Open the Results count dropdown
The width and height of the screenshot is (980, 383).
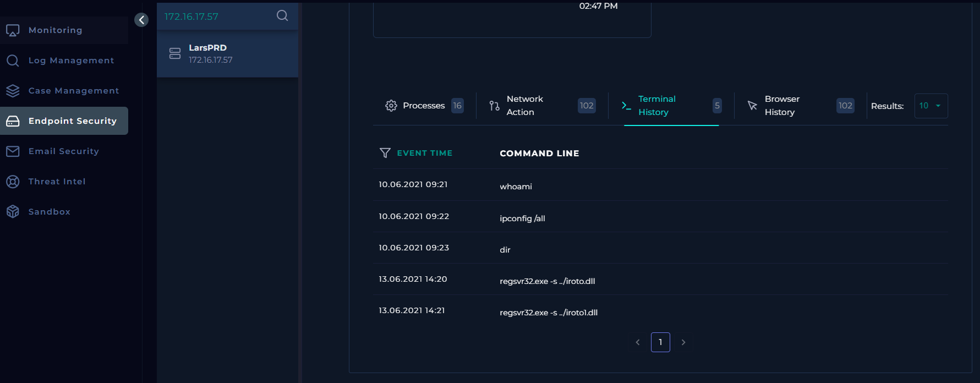pyautogui.click(x=930, y=106)
